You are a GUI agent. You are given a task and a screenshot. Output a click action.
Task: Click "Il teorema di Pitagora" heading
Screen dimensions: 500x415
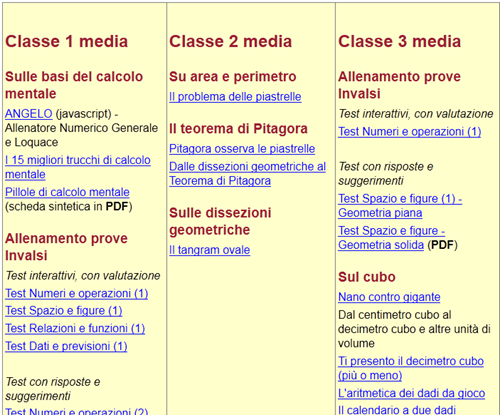pos(238,129)
